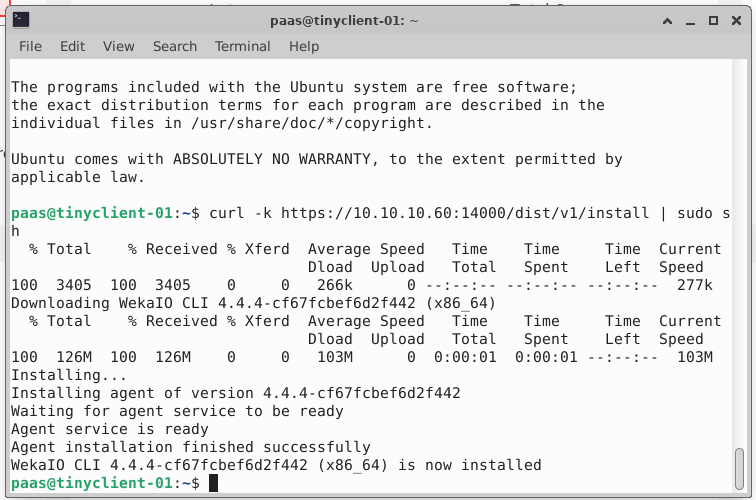The width and height of the screenshot is (756, 500).
Task: Click the 266k average download value
Action: 335,285
